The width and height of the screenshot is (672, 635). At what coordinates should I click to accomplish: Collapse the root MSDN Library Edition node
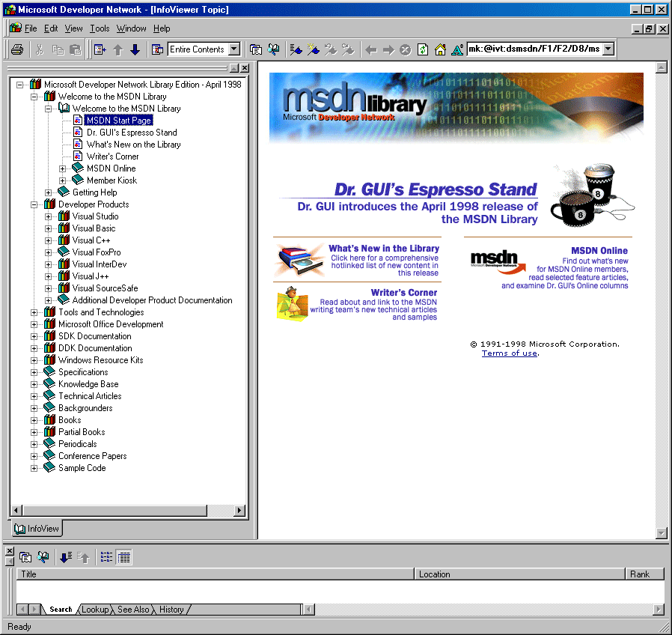[19, 85]
